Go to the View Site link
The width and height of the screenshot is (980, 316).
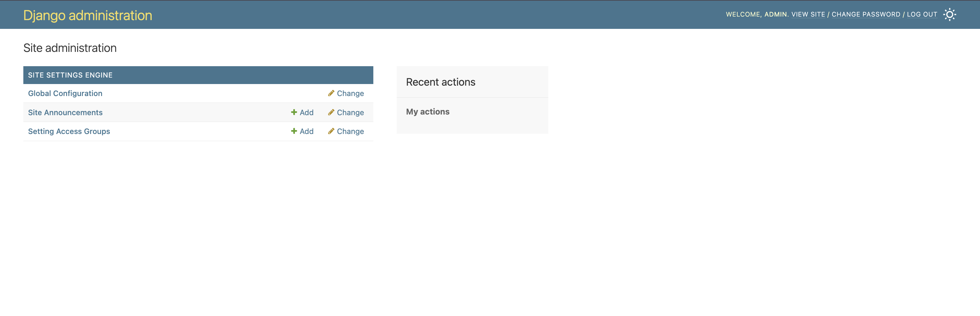(808, 15)
